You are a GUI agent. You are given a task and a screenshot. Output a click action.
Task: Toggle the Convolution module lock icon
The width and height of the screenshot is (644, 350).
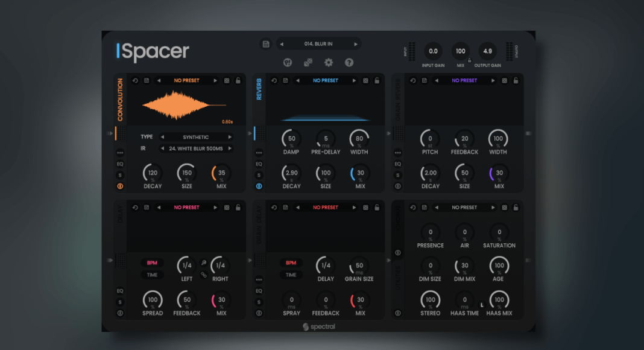coord(238,80)
